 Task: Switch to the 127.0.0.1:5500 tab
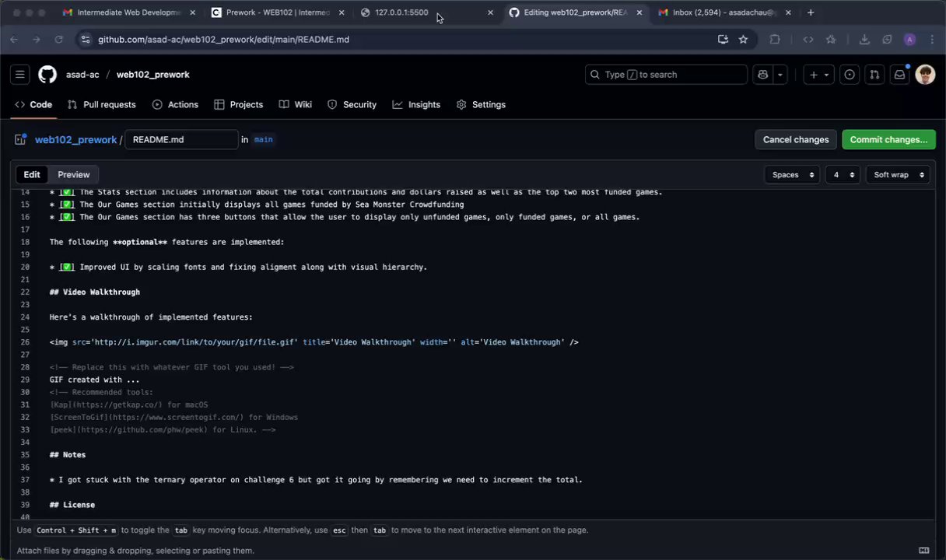pyautogui.click(x=426, y=12)
